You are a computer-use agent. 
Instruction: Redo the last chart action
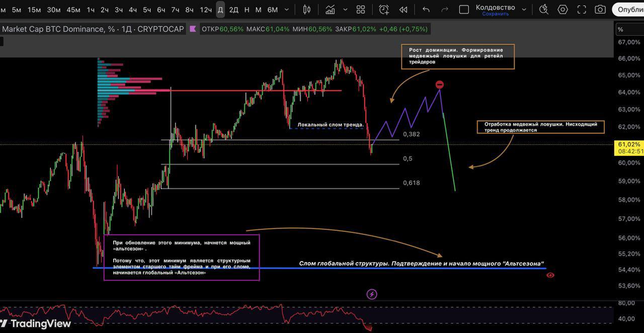click(445, 10)
